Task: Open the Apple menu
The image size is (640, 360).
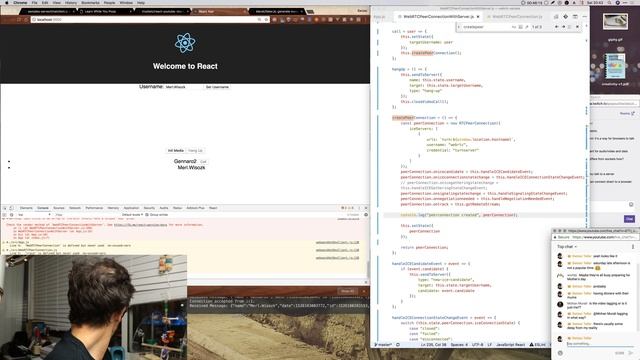Action: tap(7, 2)
